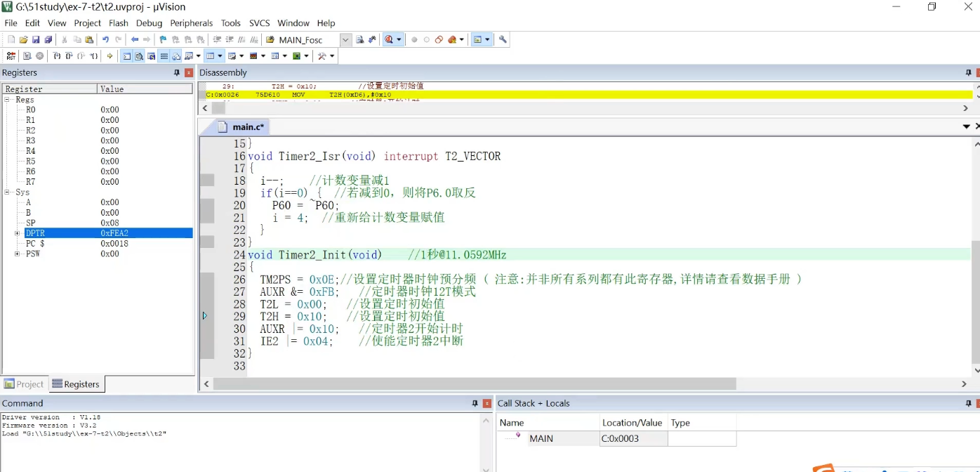Open the Debug menu

[149, 23]
